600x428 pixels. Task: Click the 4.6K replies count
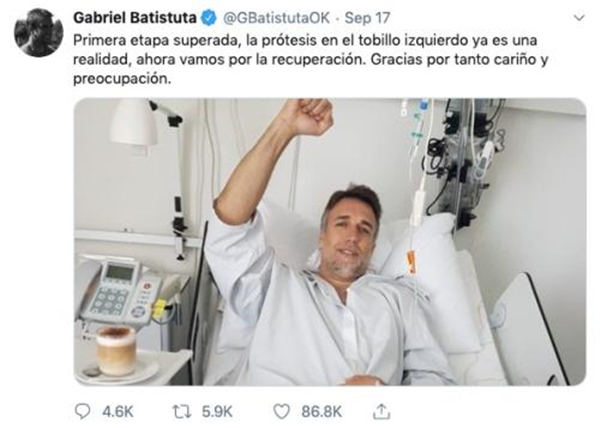[118, 412]
